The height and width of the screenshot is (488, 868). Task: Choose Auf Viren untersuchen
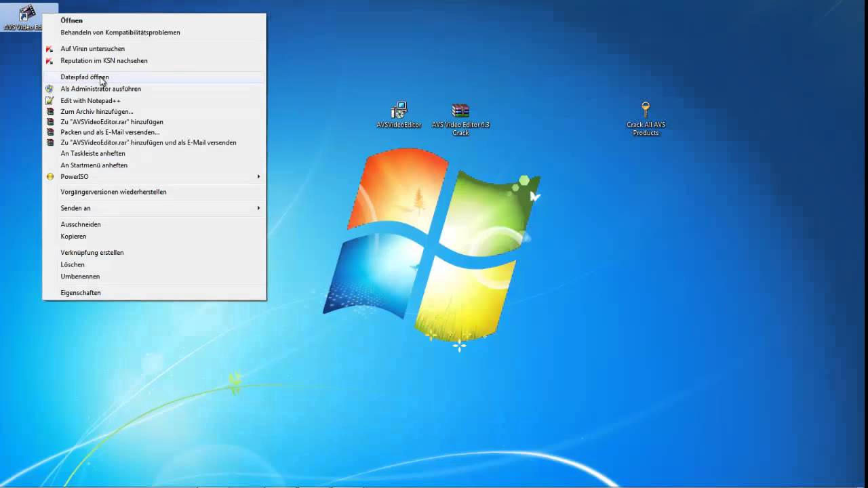(x=154, y=49)
